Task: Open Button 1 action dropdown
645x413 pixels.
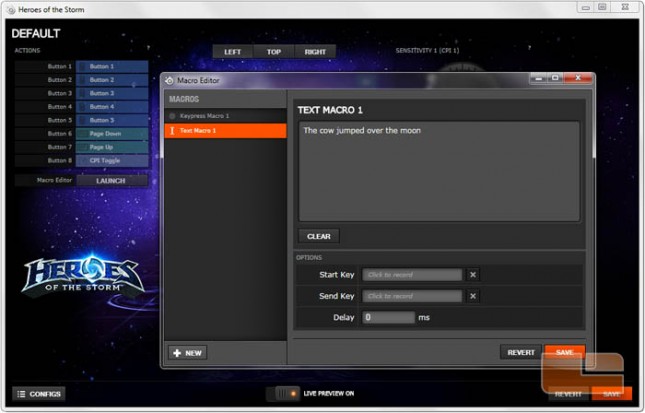Action: coord(112,67)
